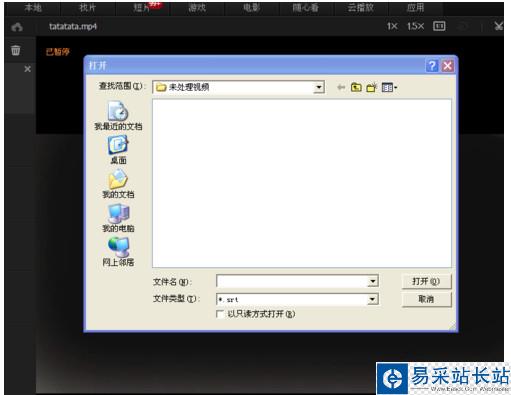Click the trash delete icon in player
Image resolution: width=511 pixels, height=395 pixels.
coord(16,50)
